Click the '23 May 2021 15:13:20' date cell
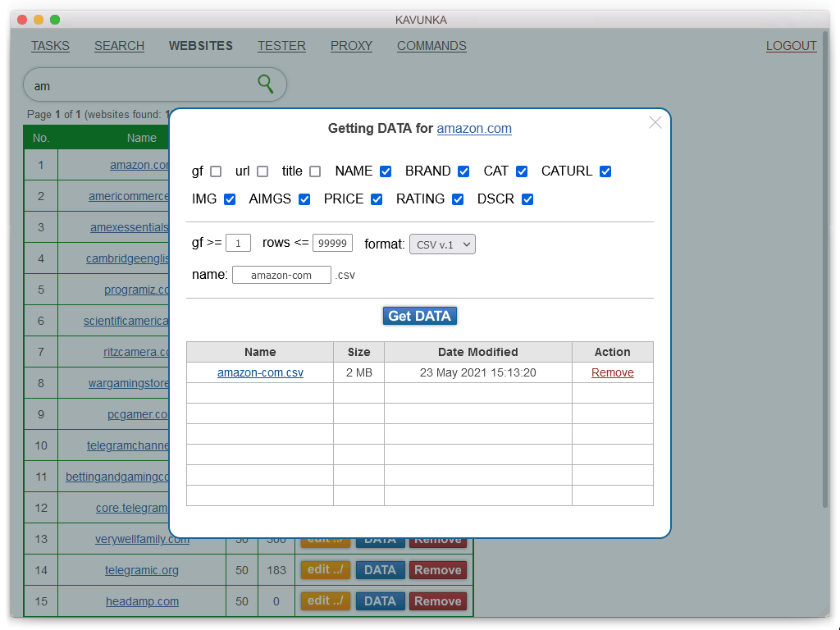 [x=478, y=373]
